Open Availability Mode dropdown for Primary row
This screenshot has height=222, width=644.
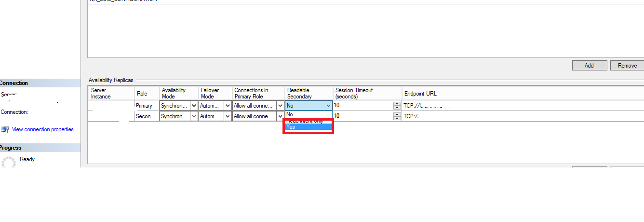194,106
